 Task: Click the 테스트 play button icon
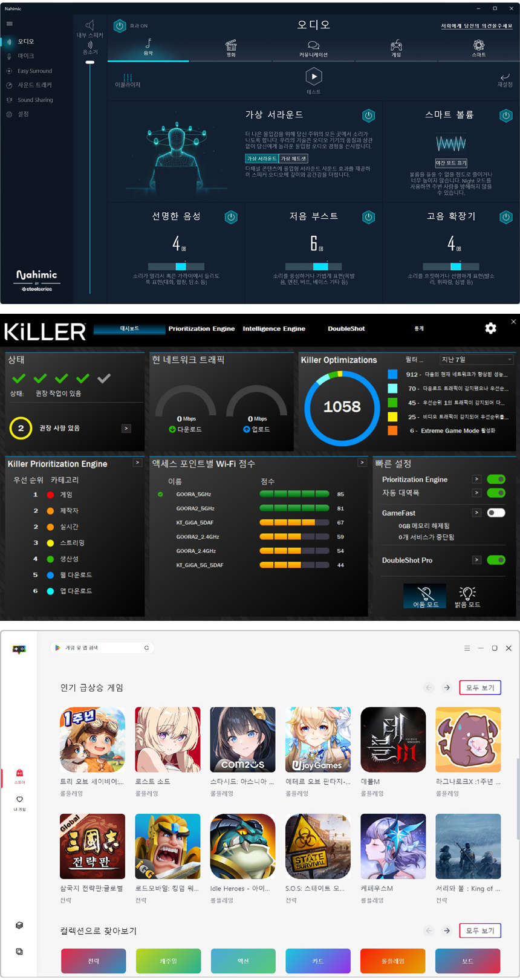pyautogui.click(x=313, y=77)
